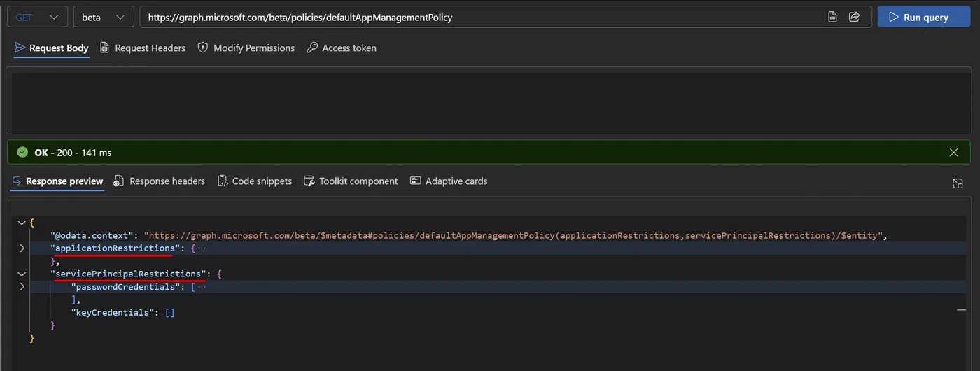Click the green success check icon
Image resolution: width=980 pixels, height=371 pixels.
click(x=22, y=152)
